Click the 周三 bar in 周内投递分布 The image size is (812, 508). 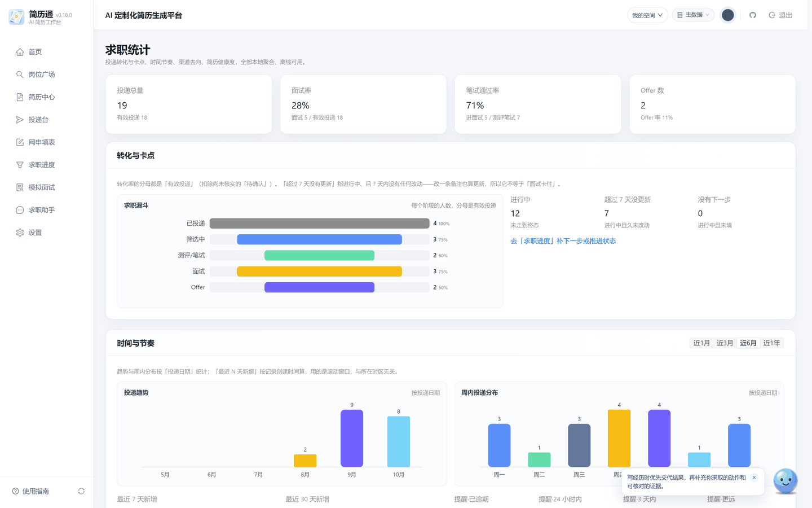coord(579,445)
